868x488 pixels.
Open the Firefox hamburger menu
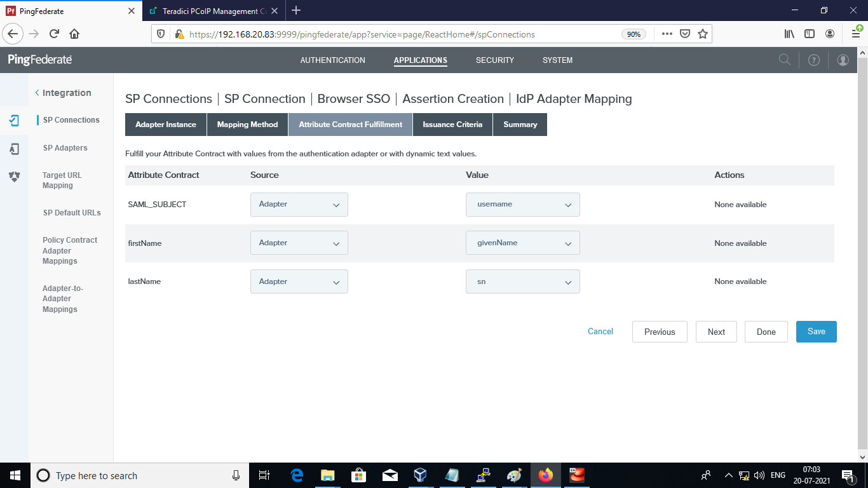(x=856, y=34)
